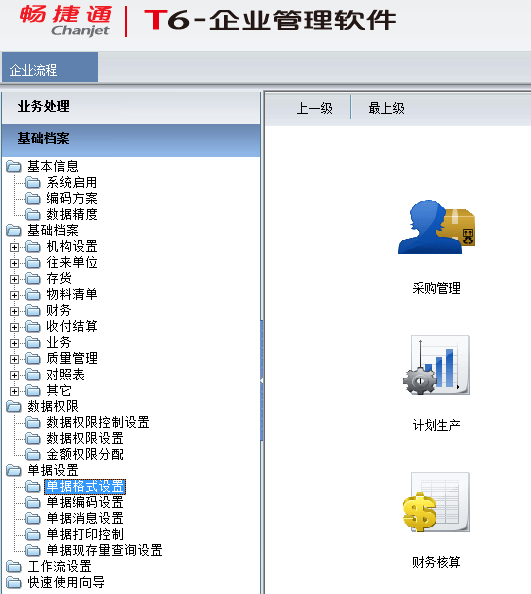Viewport: 531px width, 594px height.
Task: Expand the 往来单位 tree node
Action: tap(14, 263)
